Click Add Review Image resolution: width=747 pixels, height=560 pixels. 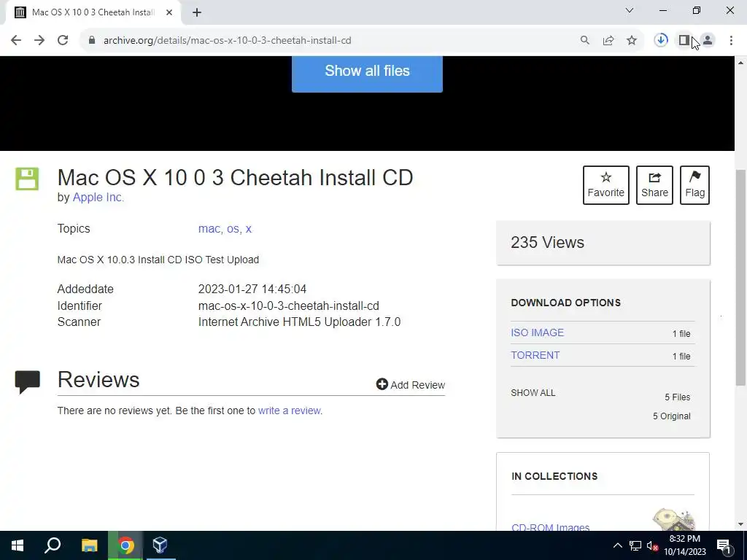(411, 385)
